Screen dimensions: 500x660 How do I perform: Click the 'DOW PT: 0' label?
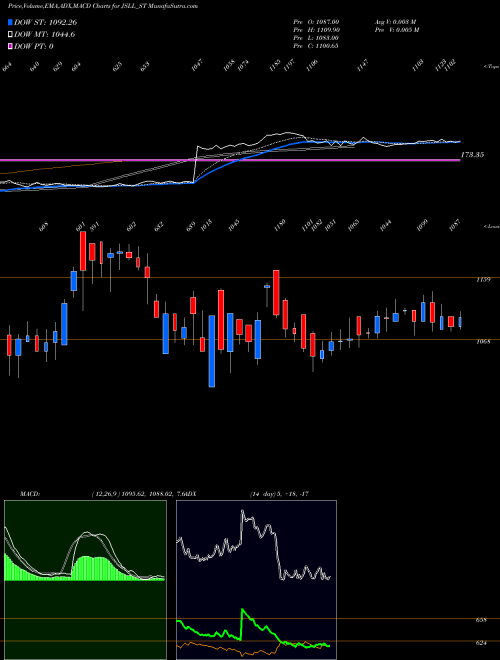point(34,46)
